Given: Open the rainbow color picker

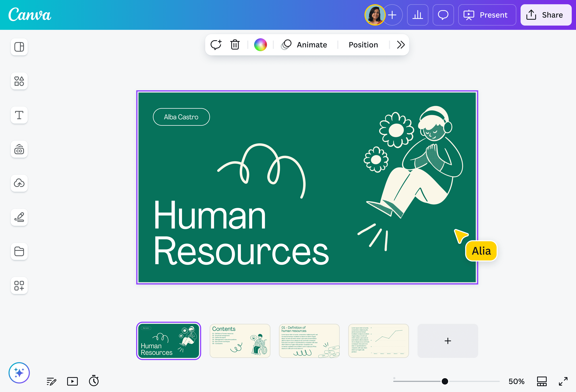Looking at the screenshot, I should pos(260,45).
